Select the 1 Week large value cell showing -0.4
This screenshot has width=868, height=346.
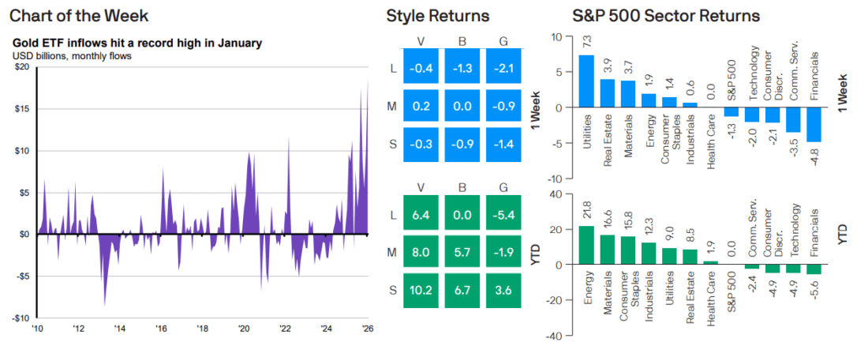(421, 66)
